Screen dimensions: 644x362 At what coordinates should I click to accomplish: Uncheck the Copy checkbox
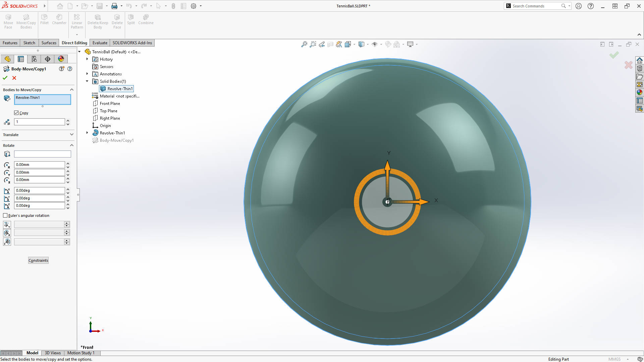tap(16, 113)
